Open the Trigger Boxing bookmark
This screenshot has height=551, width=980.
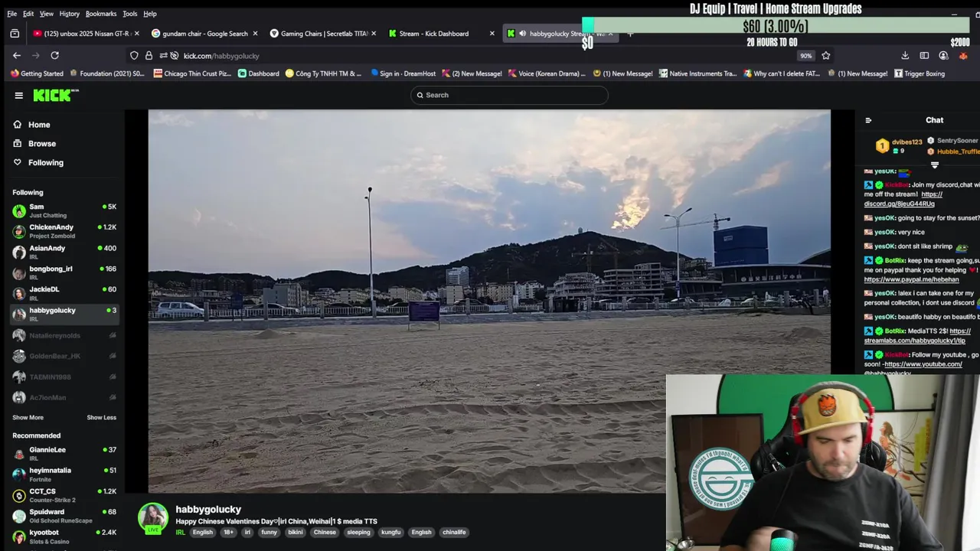pos(920,73)
